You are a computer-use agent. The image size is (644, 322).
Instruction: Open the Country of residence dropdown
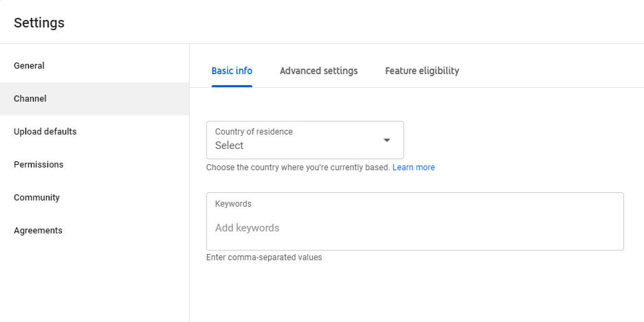(x=304, y=140)
